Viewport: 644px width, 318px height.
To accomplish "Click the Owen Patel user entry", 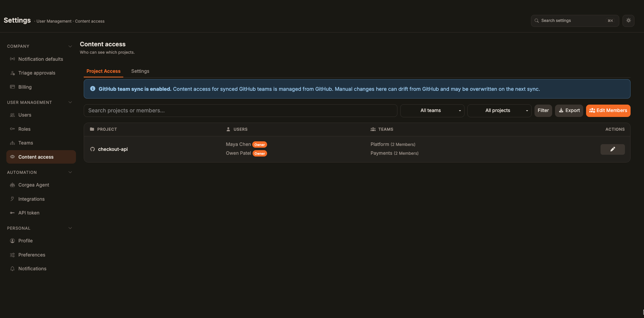I will click(238, 153).
